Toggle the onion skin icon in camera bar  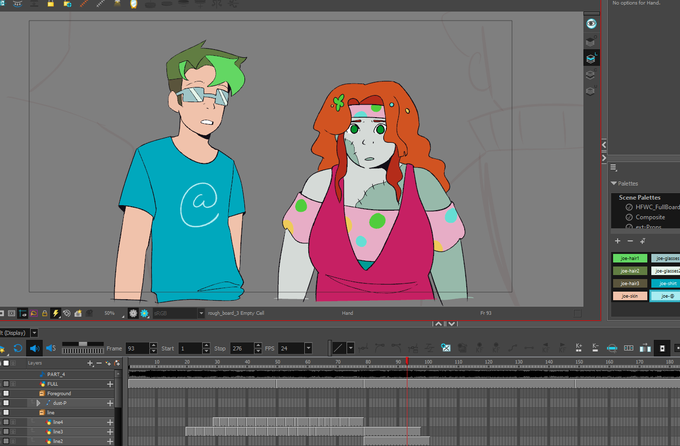pos(33,313)
